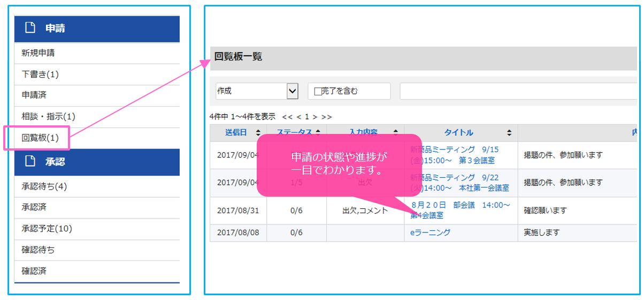This screenshot has width=644, height=300.
Task: Open 承認待ち(4) list
Action: (x=97, y=186)
